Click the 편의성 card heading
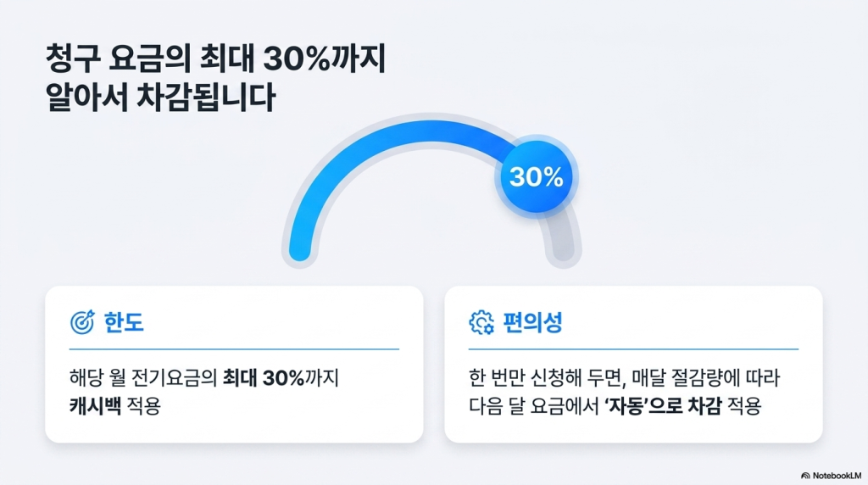868x485 pixels. pyautogui.click(x=532, y=322)
